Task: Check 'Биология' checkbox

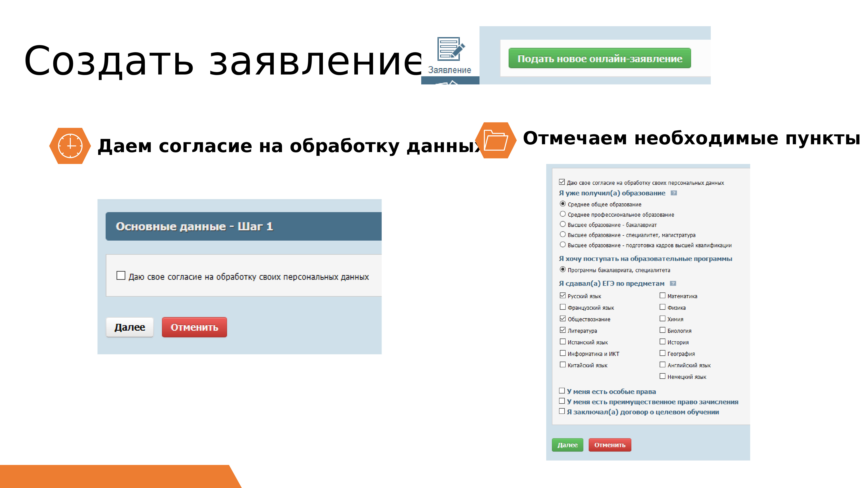Action: click(x=662, y=330)
